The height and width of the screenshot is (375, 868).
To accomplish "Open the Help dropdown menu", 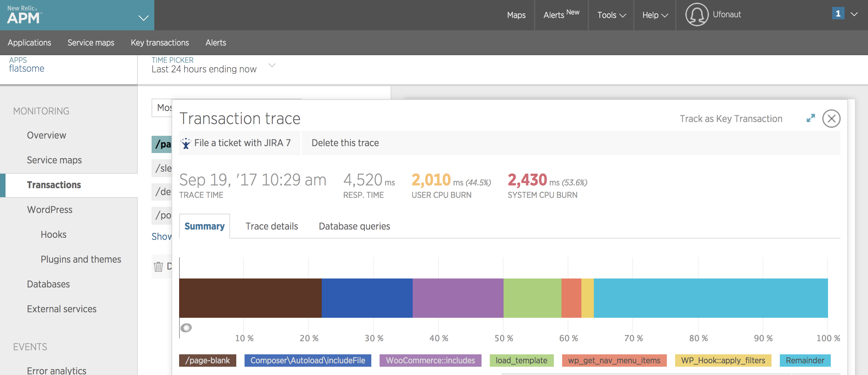I will pyautogui.click(x=655, y=15).
